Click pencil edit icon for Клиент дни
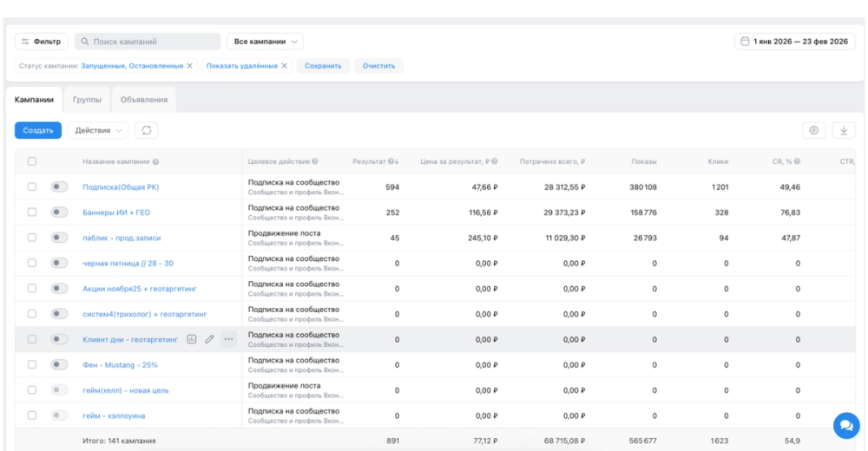 [x=209, y=339]
